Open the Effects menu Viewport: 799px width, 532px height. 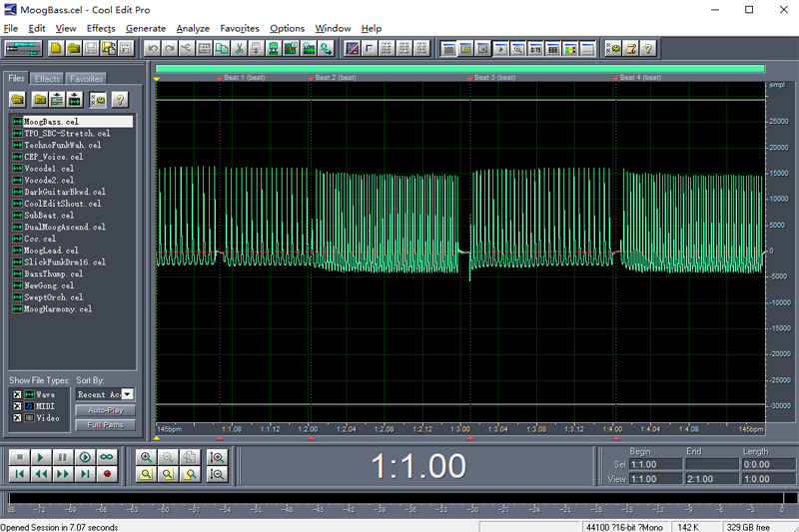coord(101,29)
